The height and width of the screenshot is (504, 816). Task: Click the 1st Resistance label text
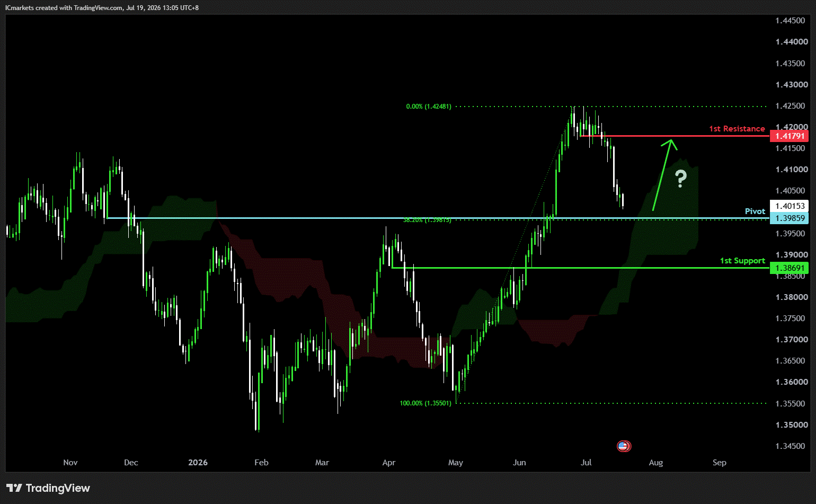coord(737,129)
